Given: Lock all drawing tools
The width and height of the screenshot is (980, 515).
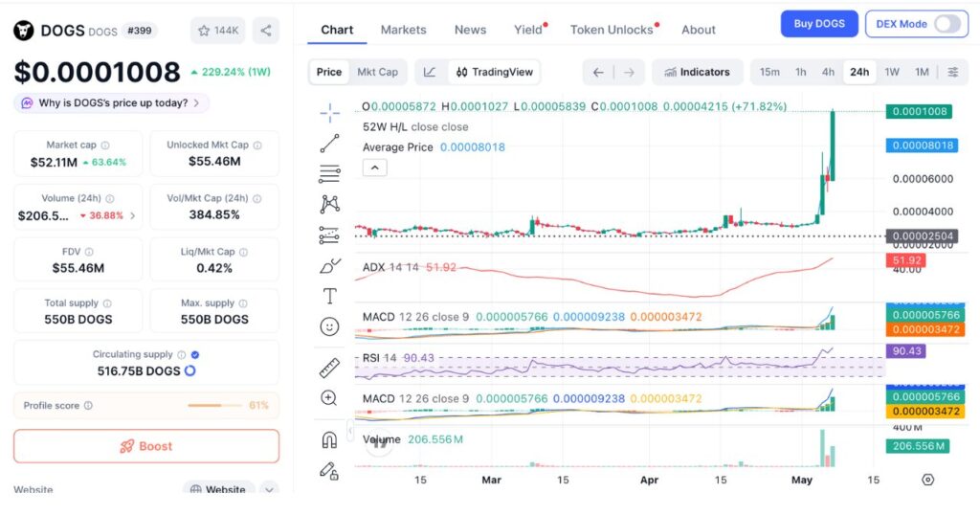Looking at the screenshot, I should (x=329, y=471).
